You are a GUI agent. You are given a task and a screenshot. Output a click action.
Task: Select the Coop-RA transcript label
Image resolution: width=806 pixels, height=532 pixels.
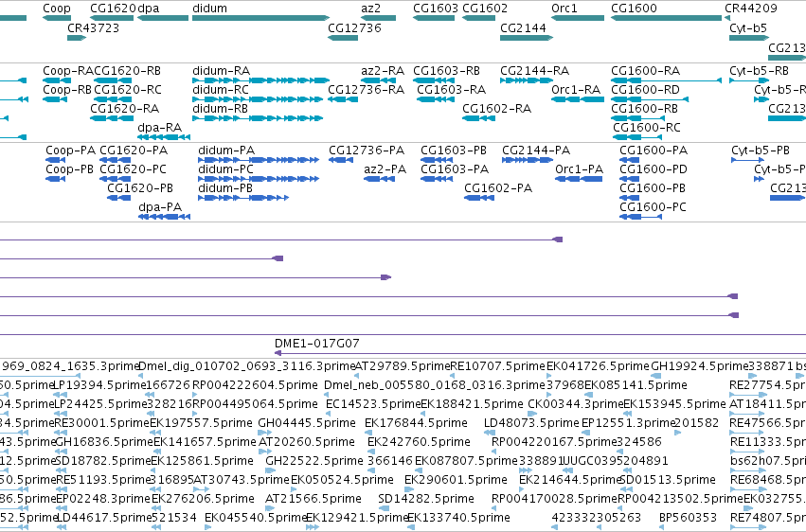click(x=68, y=71)
